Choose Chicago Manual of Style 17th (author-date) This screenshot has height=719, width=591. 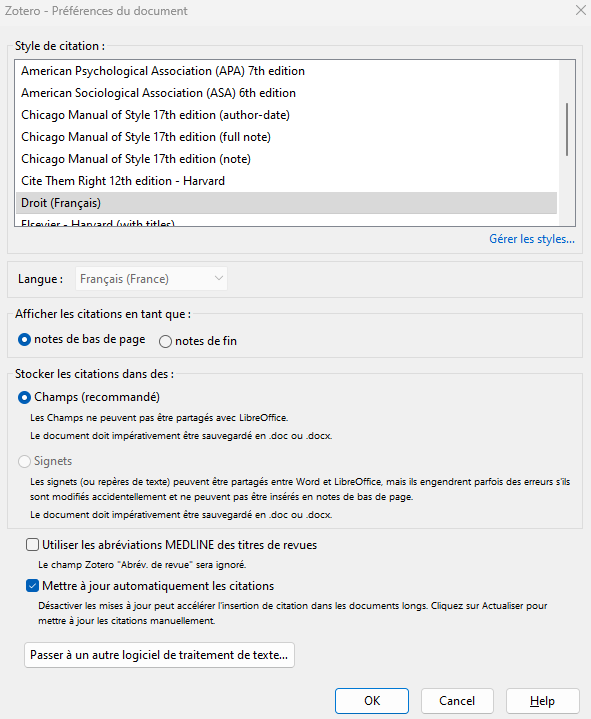click(x=287, y=115)
